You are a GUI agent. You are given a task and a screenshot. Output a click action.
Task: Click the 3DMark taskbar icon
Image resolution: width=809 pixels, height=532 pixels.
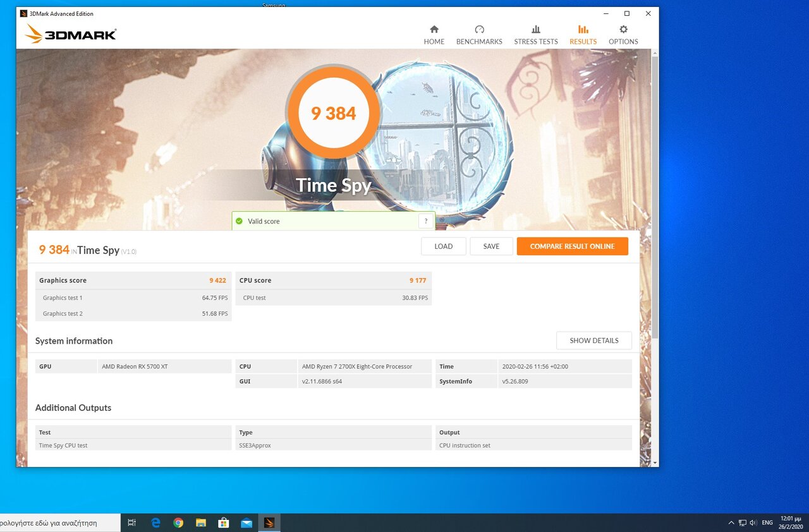[x=269, y=523]
